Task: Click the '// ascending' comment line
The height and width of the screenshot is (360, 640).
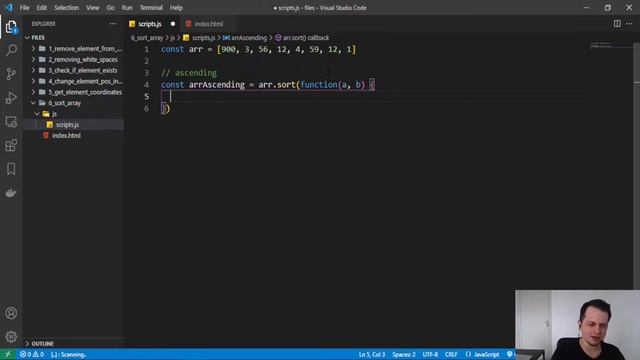Action: pyautogui.click(x=189, y=73)
